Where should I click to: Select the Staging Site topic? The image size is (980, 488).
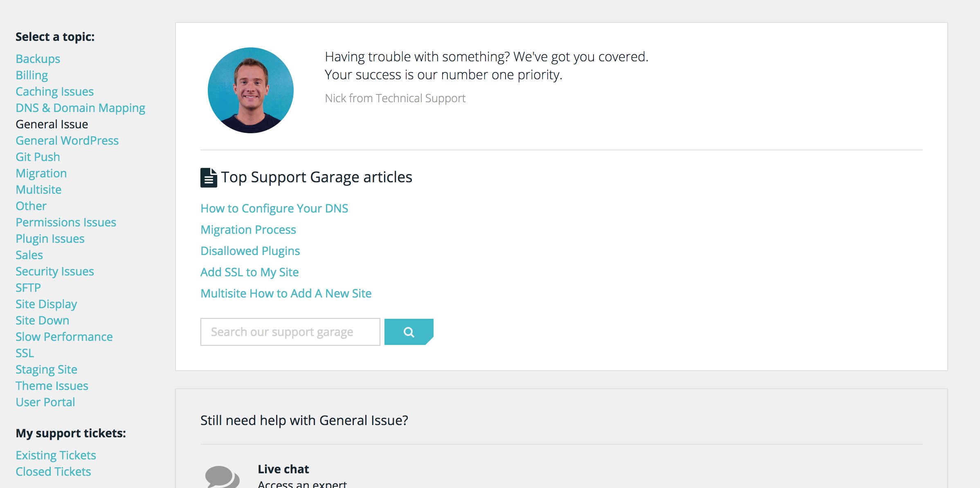[46, 369]
